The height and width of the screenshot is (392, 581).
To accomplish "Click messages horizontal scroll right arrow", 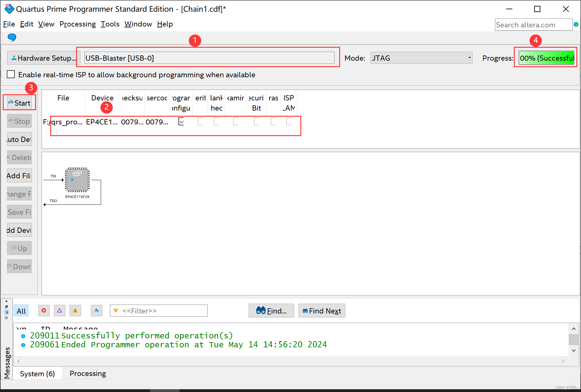I will click(x=563, y=361).
